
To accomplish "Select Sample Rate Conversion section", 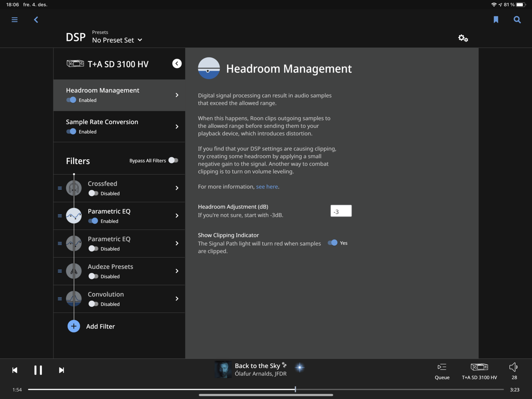I will tap(119, 127).
